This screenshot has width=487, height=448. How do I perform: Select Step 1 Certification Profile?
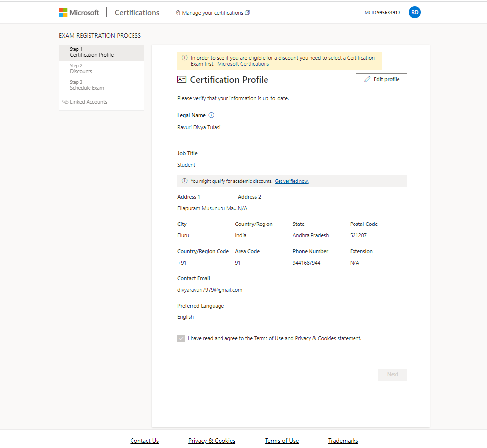coord(102,53)
